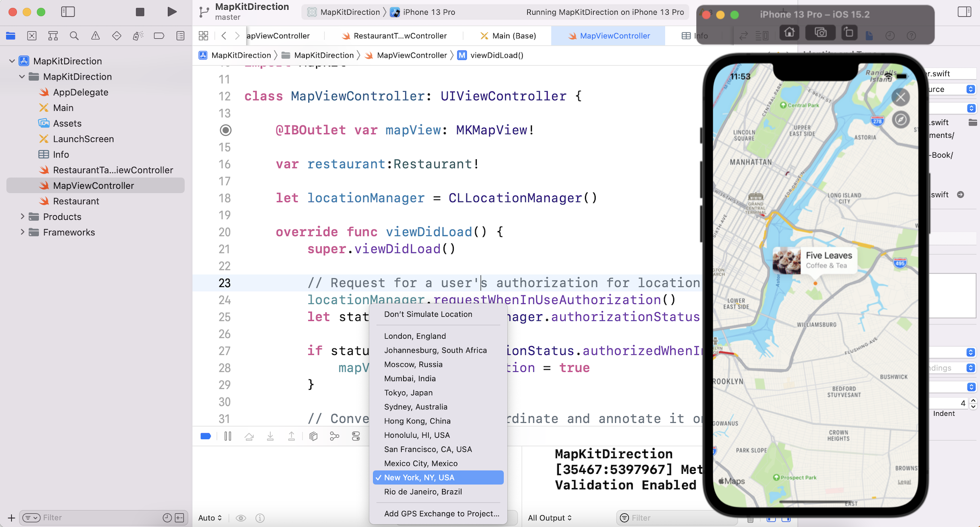Open the Issue navigator warning icon
The width and height of the screenshot is (980, 527).
[x=95, y=36]
